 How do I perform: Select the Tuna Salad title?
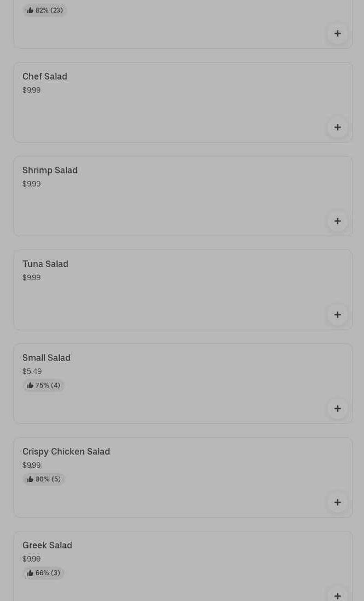click(46, 264)
